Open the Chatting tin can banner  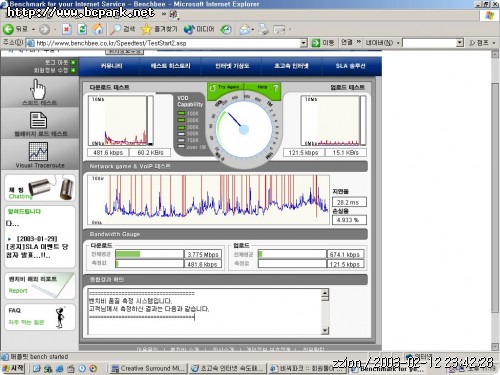click(40, 188)
